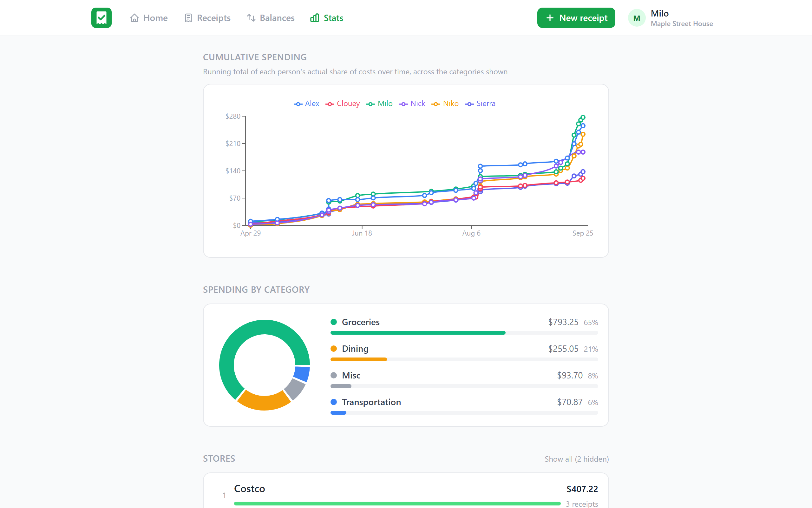
Task: Click the Home house icon
Action: (x=134, y=18)
